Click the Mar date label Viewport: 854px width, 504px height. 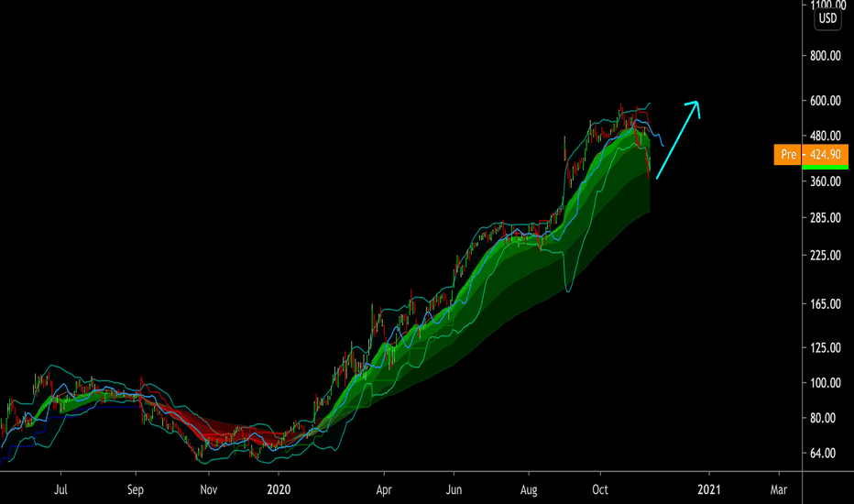pos(779,489)
